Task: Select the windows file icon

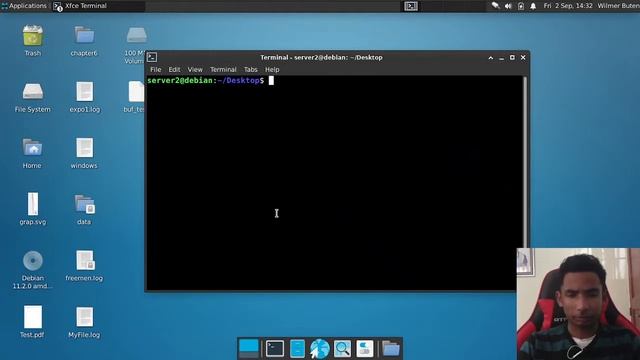Action: tap(84, 147)
